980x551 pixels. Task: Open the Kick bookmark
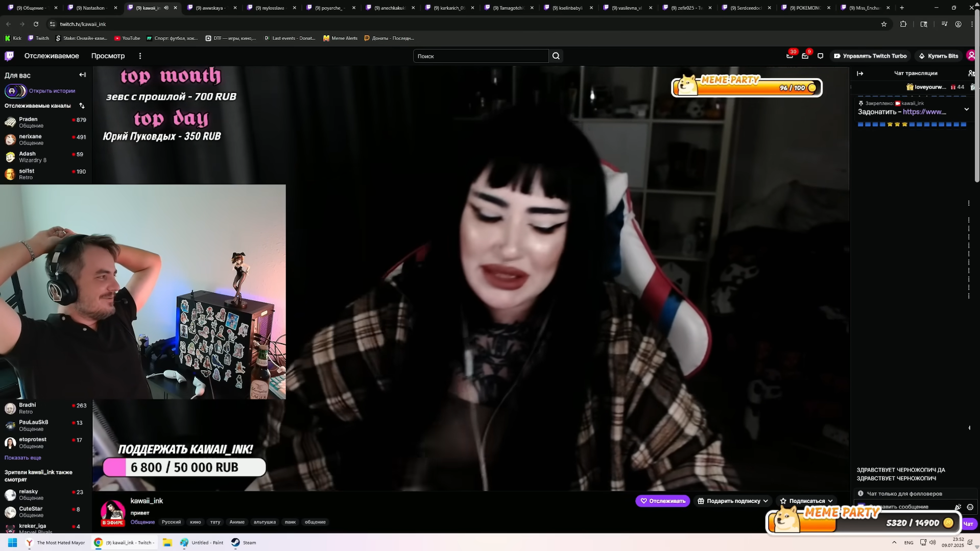coord(13,38)
